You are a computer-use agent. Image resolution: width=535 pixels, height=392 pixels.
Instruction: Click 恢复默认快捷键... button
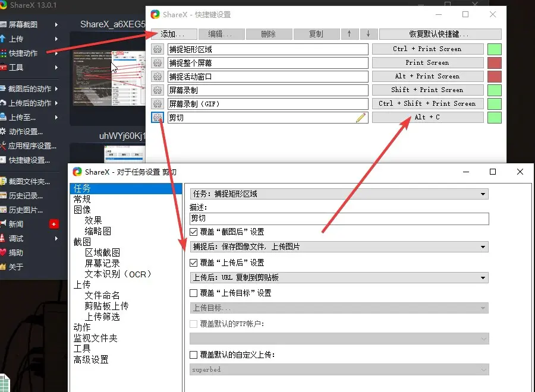tap(440, 34)
